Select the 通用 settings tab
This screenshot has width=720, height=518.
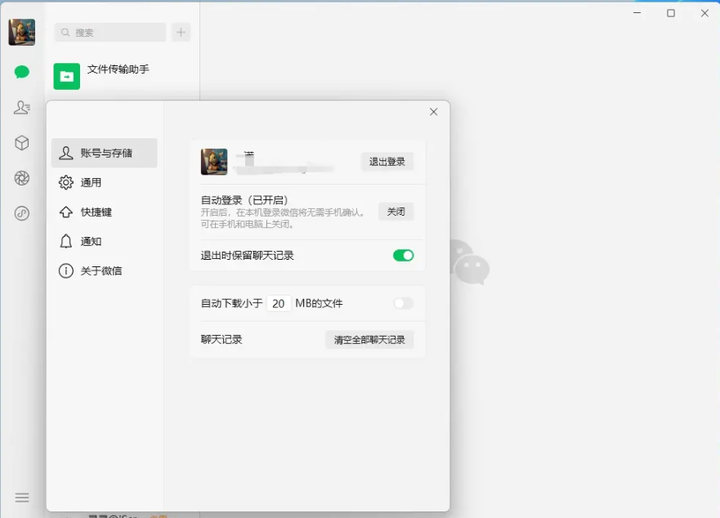(104, 182)
